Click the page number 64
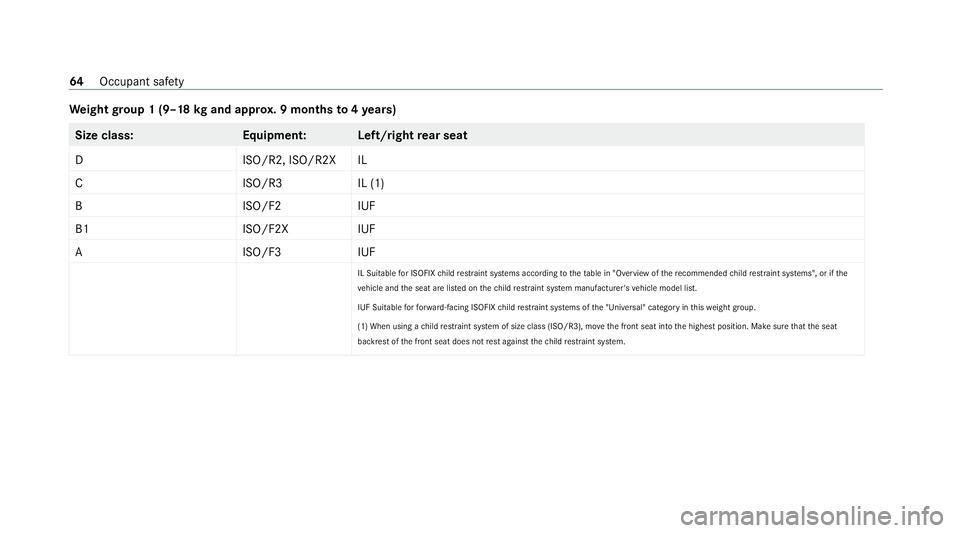 [77, 81]
